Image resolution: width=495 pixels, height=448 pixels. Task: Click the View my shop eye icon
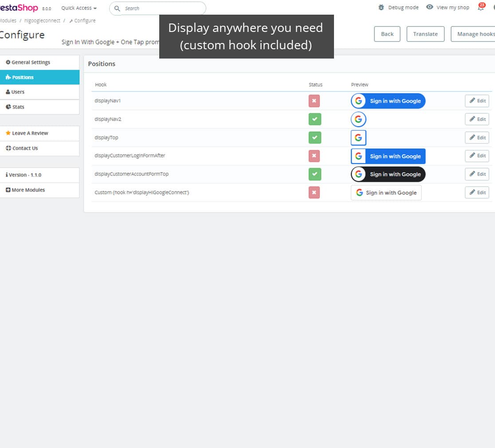point(429,7)
